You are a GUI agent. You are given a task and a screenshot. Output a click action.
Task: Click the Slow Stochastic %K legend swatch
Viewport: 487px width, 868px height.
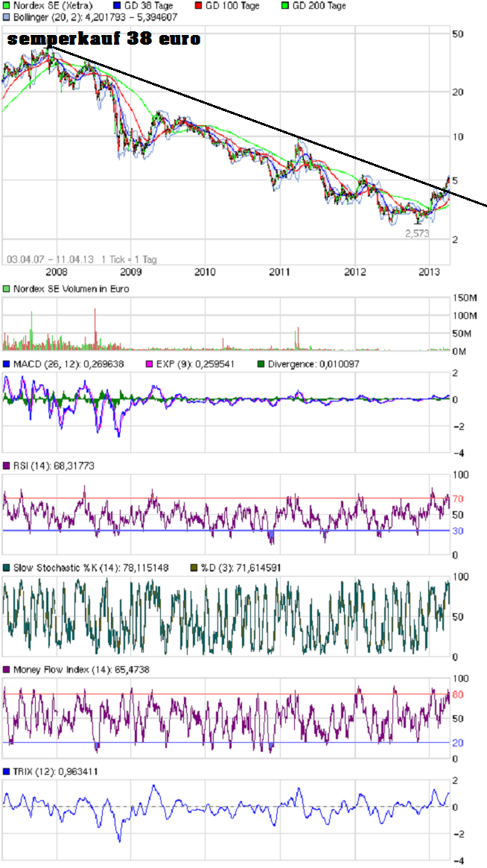(6, 568)
